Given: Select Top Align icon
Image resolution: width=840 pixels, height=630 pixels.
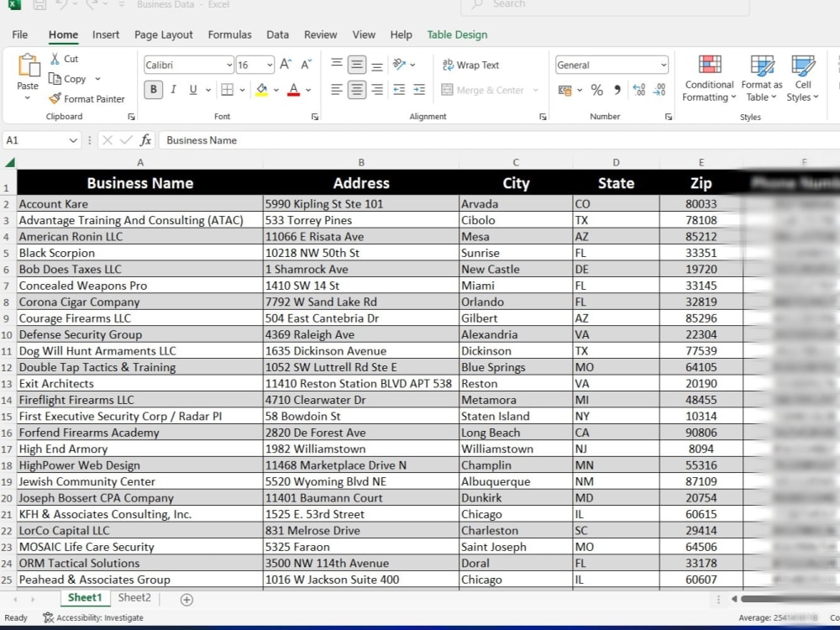Looking at the screenshot, I should click(337, 64).
